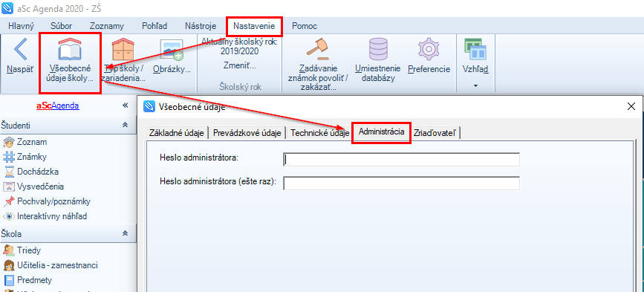Switch to the Základné údaje tab
Screen dimensions: 644x292
pyautogui.click(x=177, y=133)
